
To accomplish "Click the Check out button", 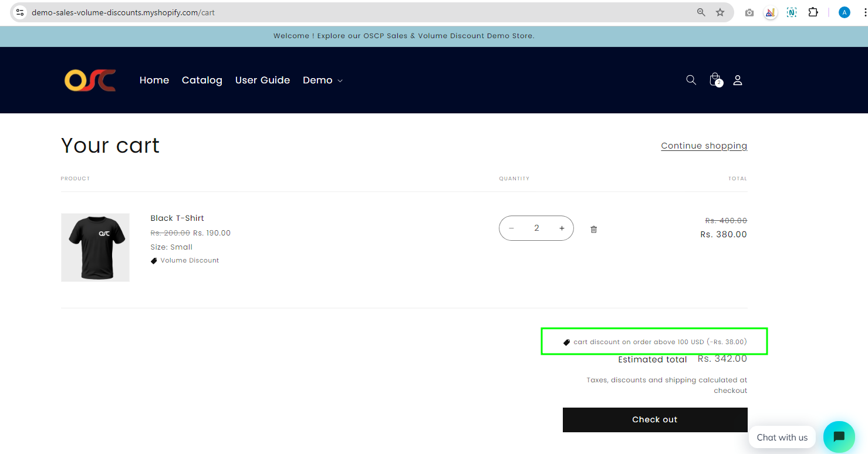I will pyautogui.click(x=654, y=419).
